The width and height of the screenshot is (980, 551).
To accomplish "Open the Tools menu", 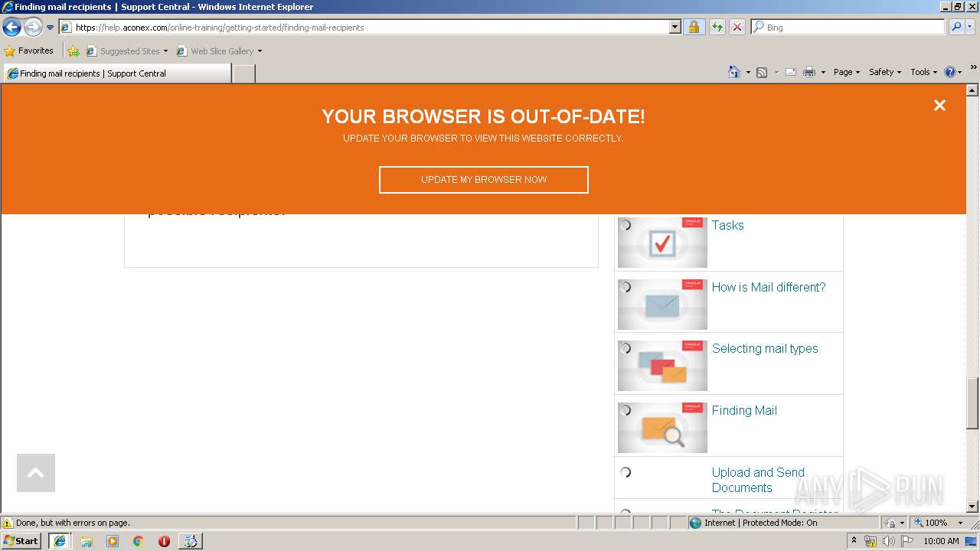I will (923, 72).
